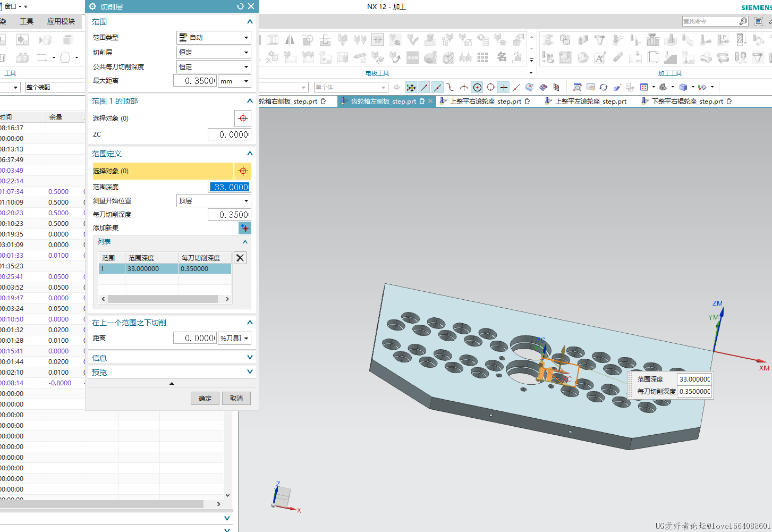
Task: Click the 名 naming icon in electrode tools
Action: tap(502, 57)
